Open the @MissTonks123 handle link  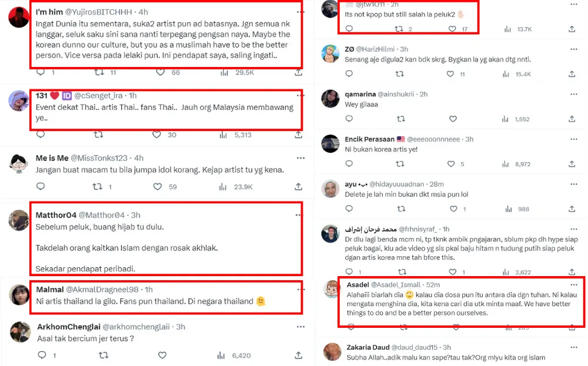click(99, 158)
